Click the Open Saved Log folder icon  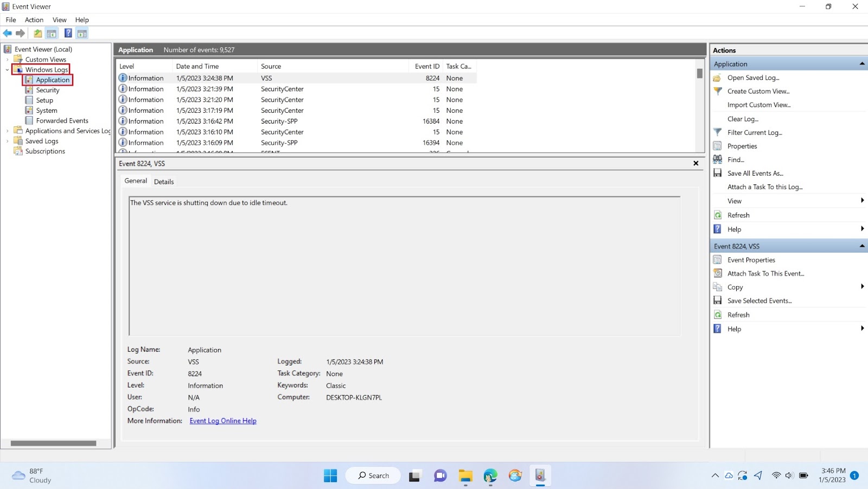[x=717, y=78]
